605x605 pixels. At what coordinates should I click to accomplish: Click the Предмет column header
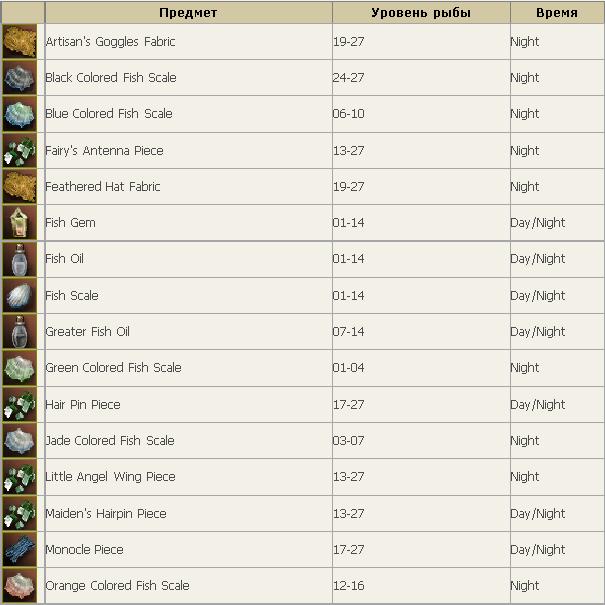(188, 13)
